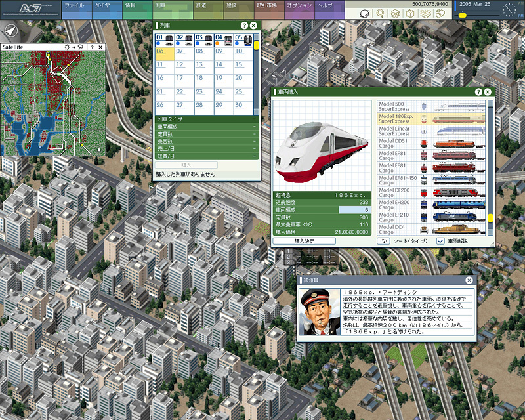Select Model 186Exp. SuperExpress train
525x420 pixels.
[x=431, y=119]
